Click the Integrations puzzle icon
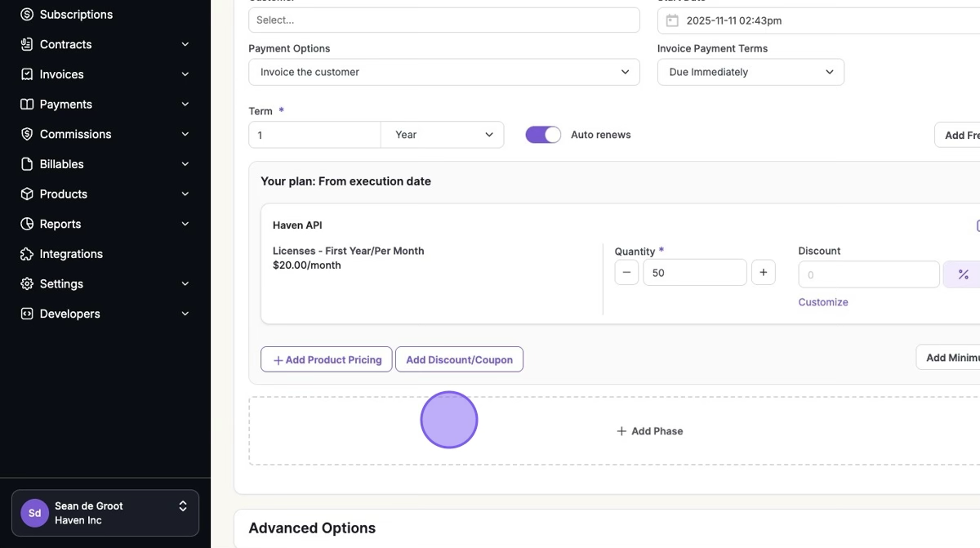 point(27,254)
